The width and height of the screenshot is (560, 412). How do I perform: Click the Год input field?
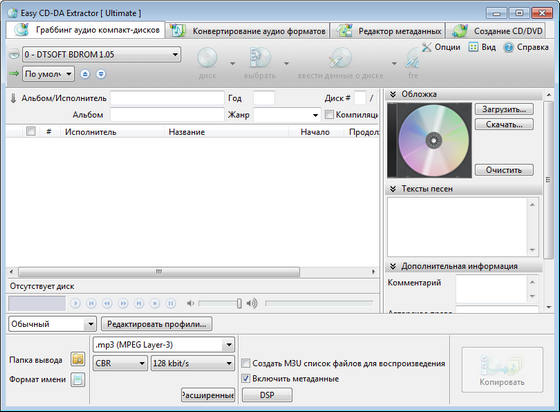click(x=264, y=98)
